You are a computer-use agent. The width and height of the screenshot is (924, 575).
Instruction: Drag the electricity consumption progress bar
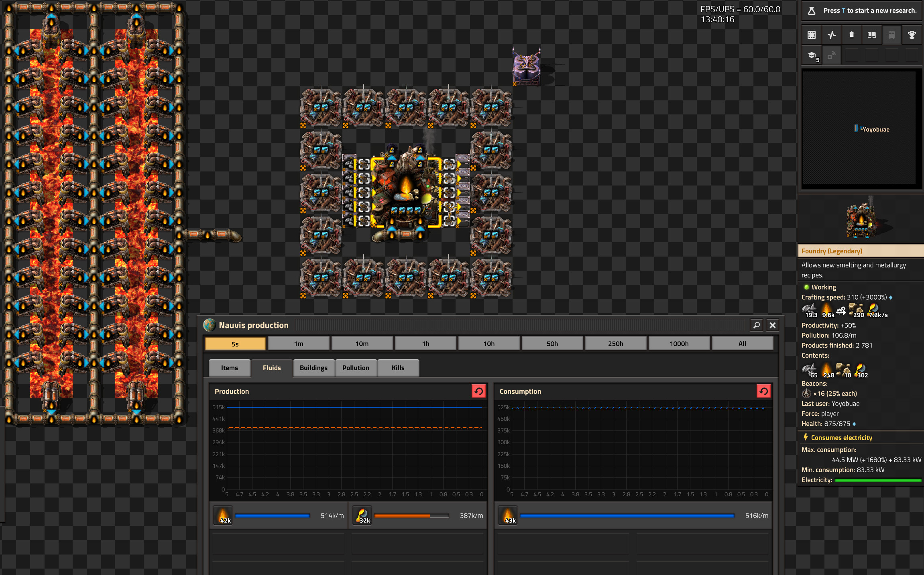874,480
